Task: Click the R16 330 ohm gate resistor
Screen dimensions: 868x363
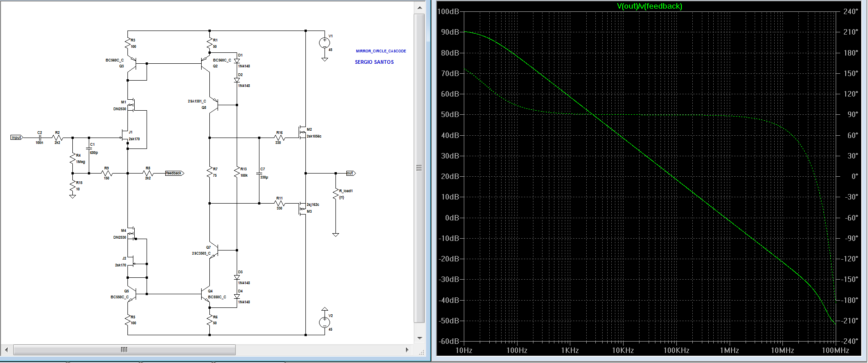Action: pos(279,138)
